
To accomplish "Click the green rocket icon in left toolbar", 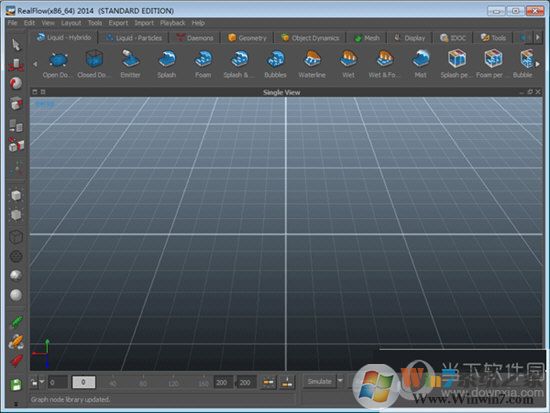I will (16, 322).
